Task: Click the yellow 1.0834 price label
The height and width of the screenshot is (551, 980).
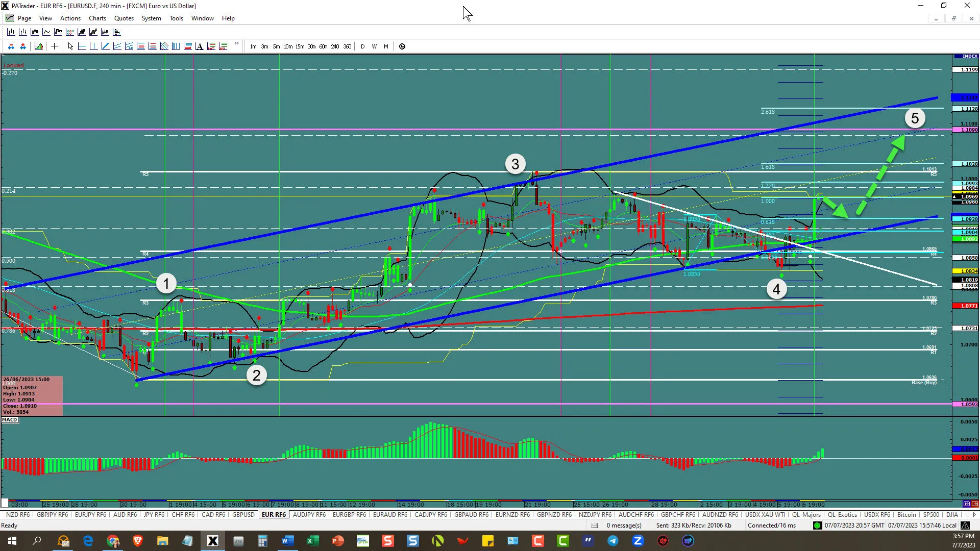Action: click(966, 271)
